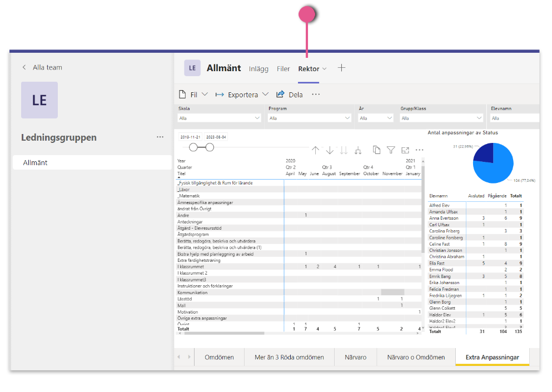Select the Ella Fast row
Viewport: 552px width, 392px height.
(x=476, y=263)
